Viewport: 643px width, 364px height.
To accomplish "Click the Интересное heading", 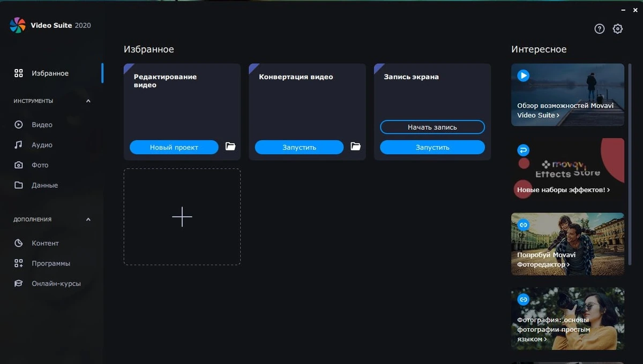I will coord(539,49).
